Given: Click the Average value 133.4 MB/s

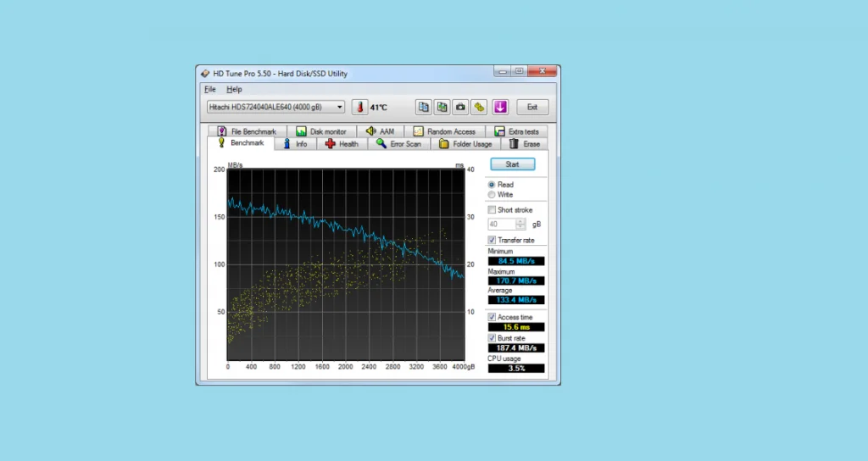Looking at the screenshot, I should 516,300.
